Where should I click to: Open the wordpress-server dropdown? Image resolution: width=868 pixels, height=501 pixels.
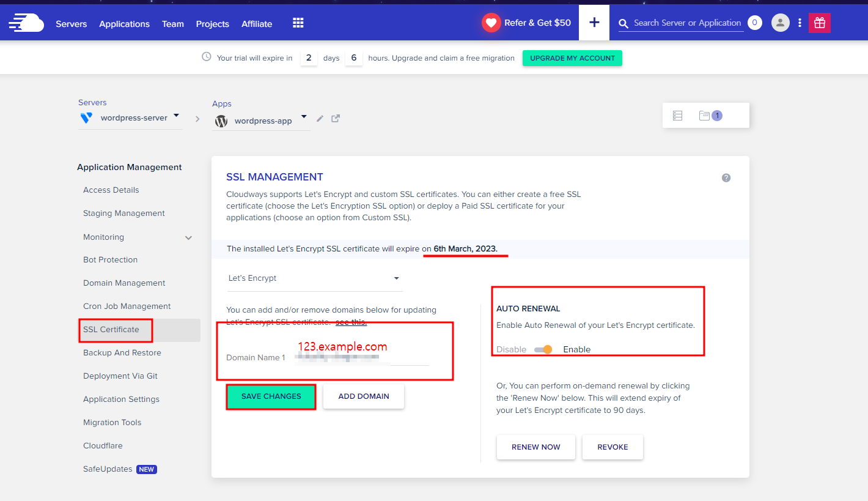click(176, 115)
